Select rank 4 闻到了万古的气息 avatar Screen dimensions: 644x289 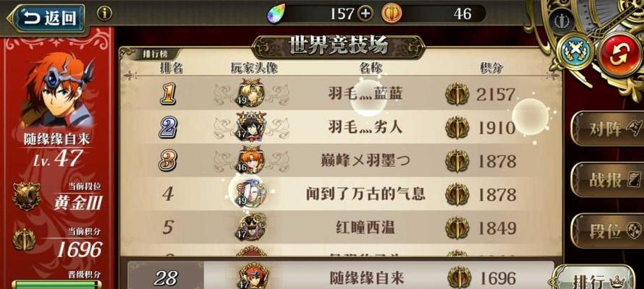coord(250,193)
